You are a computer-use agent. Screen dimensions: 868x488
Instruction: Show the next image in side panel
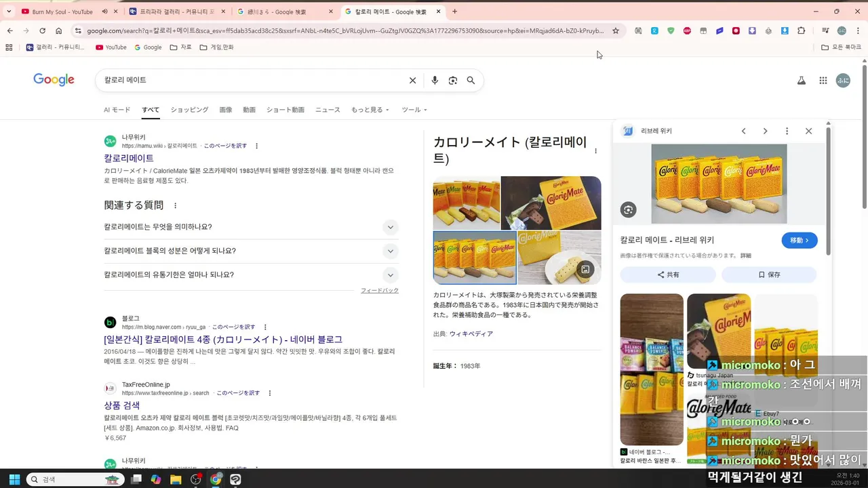(x=765, y=131)
